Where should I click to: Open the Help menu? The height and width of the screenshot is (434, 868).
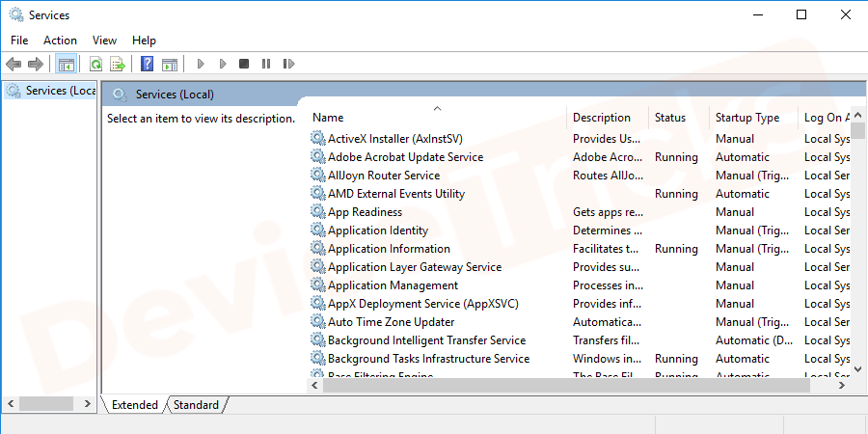tap(144, 41)
